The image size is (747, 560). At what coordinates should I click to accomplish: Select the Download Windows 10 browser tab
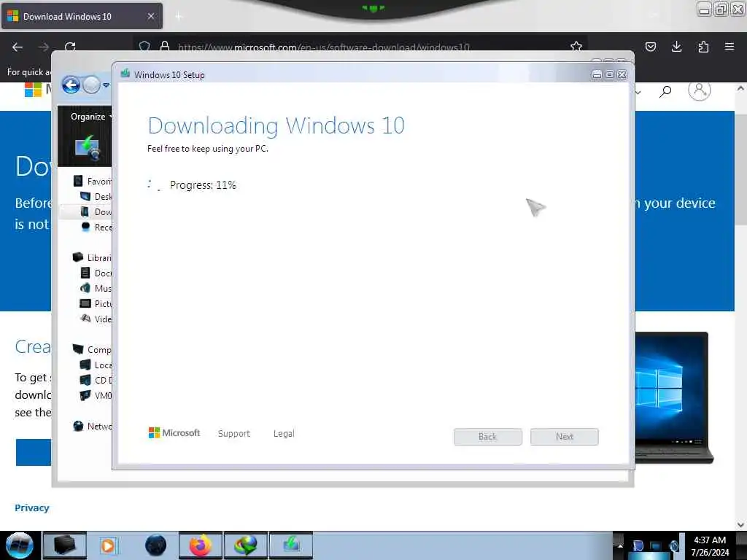coord(82,16)
